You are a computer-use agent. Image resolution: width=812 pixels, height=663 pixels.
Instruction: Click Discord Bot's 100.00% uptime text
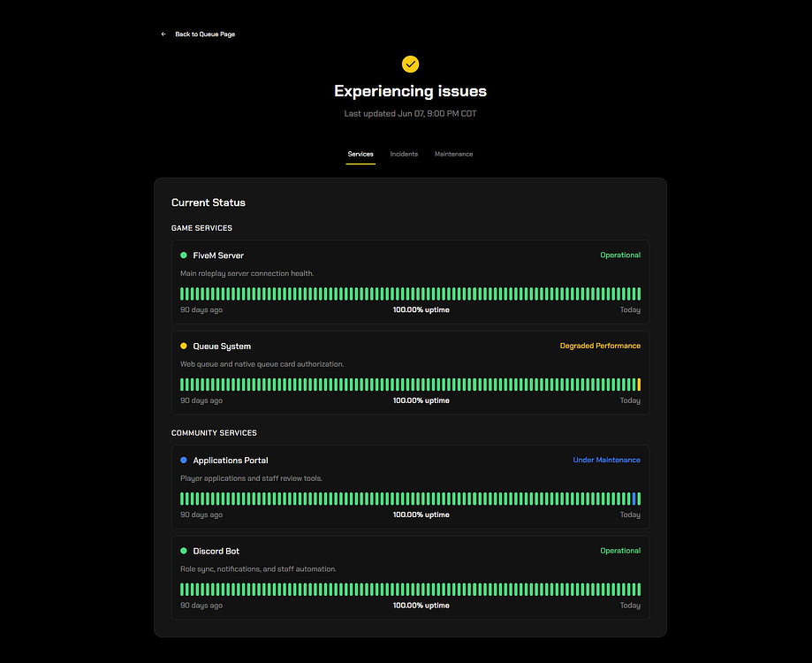pos(421,606)
